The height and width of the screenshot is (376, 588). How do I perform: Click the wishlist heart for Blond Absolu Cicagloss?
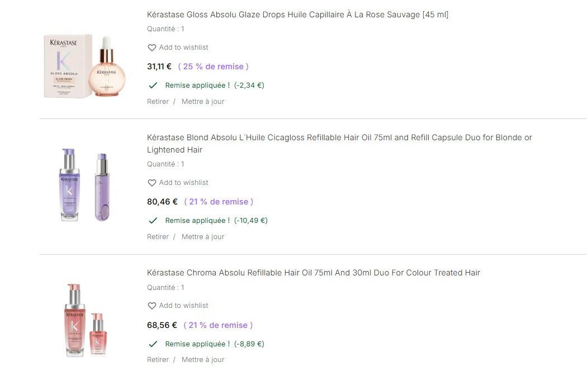coord(151,183)
